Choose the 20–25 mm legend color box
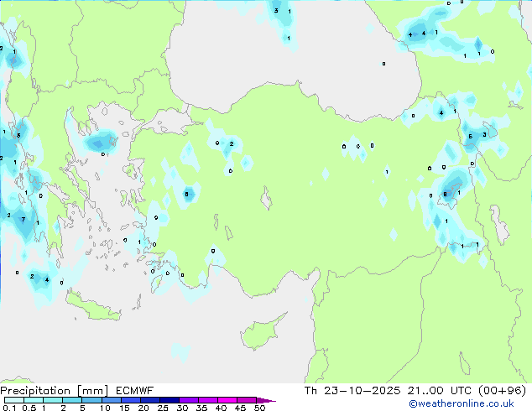The image size is (532, 411). click(x=150, y=400)
